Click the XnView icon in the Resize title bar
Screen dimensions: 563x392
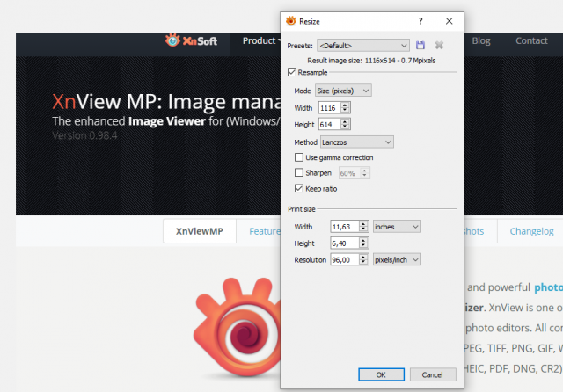click(291, 21)
